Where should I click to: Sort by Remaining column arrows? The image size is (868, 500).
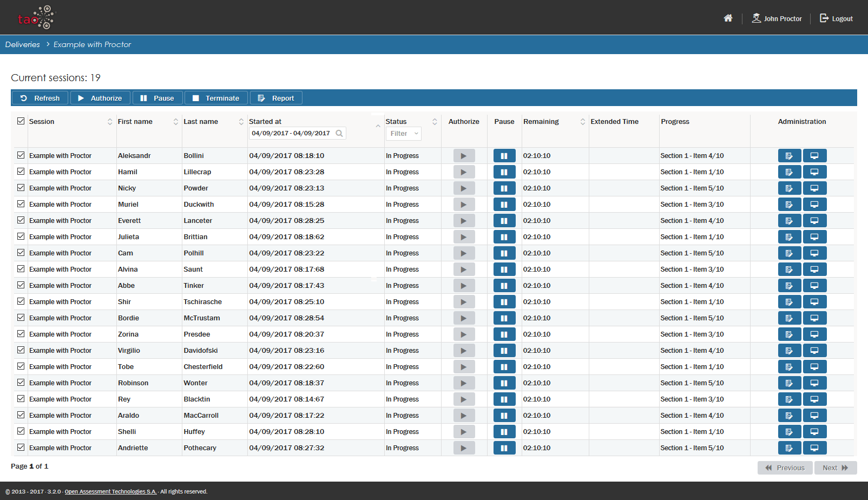[x=583, y=122]
